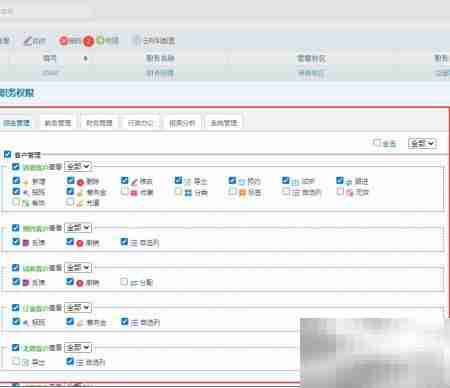Click the sort arrow beside the 编号 column header

point(86,59)
